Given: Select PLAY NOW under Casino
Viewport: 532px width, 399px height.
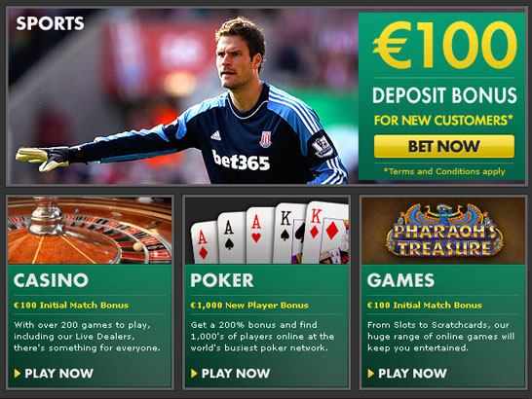Looking at the screenshot, I should tap(58, 374).
